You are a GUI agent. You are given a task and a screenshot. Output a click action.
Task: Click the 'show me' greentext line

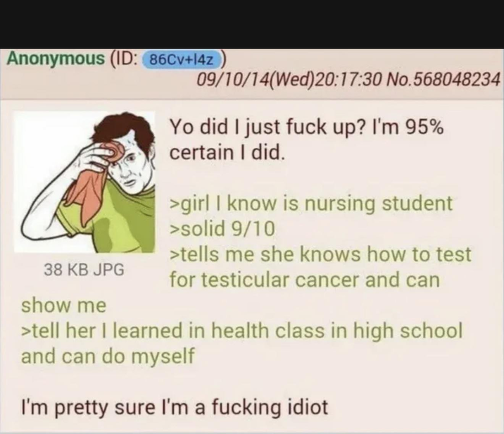click(x=63, y=305)
